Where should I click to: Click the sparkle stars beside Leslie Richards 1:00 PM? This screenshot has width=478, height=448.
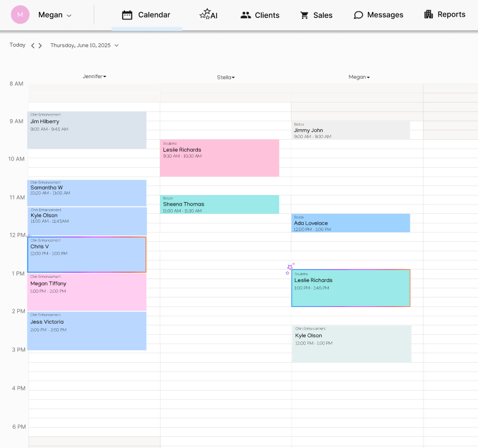pos(290,268)
